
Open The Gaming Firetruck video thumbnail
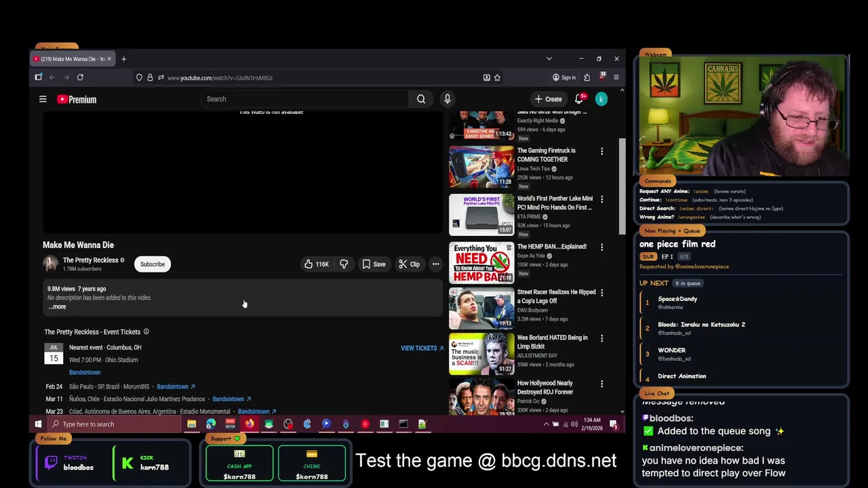point(481,166)
